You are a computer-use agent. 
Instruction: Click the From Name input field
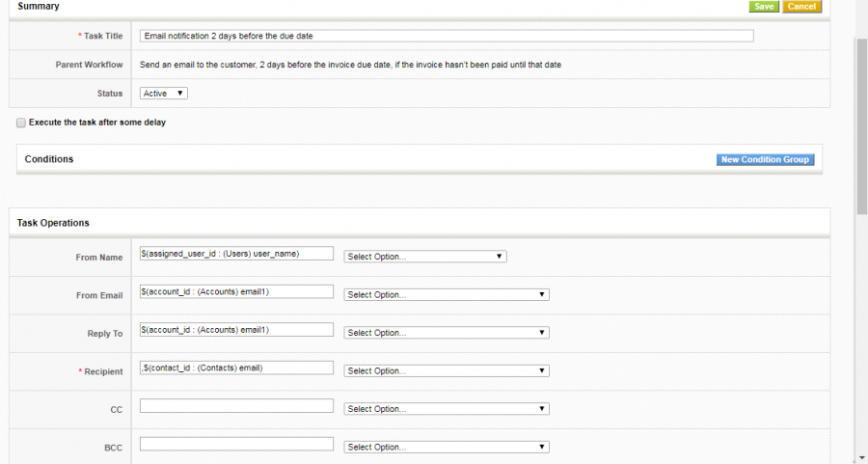[236, 254]
